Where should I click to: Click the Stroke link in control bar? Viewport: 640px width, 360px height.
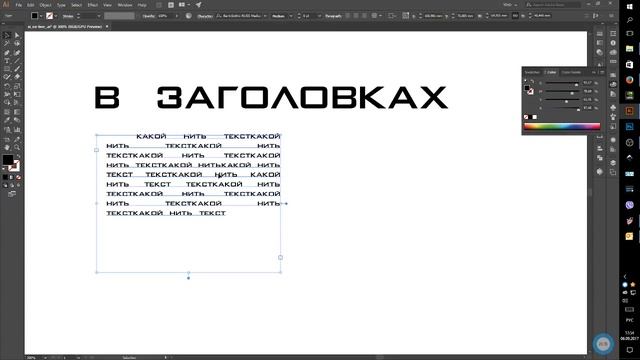[x=68, y=16]
